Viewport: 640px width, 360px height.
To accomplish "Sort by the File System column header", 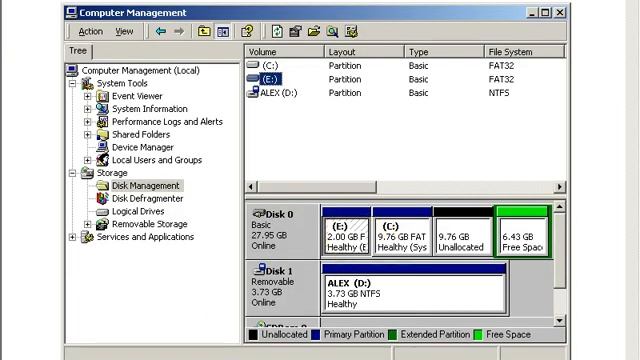I will pos(524,52).
